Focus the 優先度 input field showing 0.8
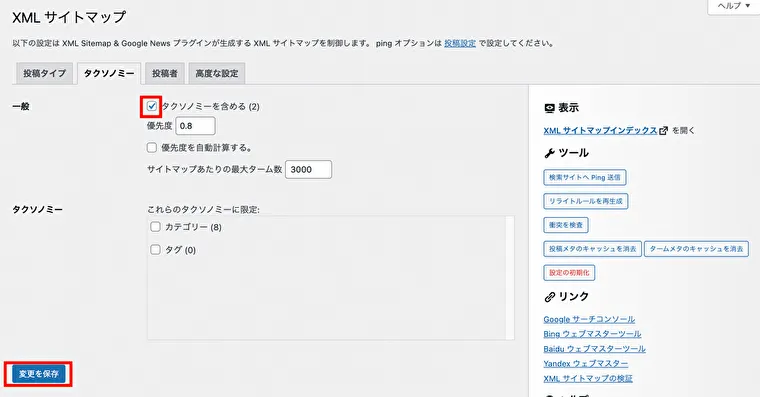 [x=195, y=126]
